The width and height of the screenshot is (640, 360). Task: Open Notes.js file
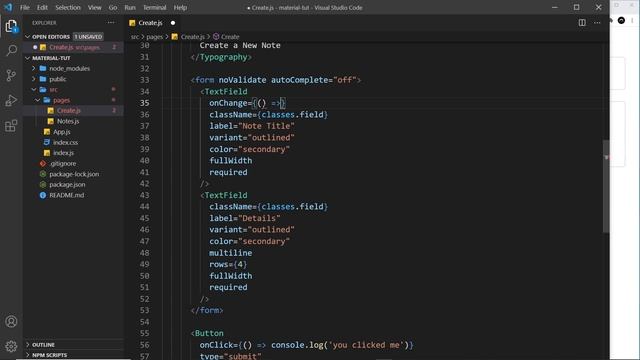[68, 121]
